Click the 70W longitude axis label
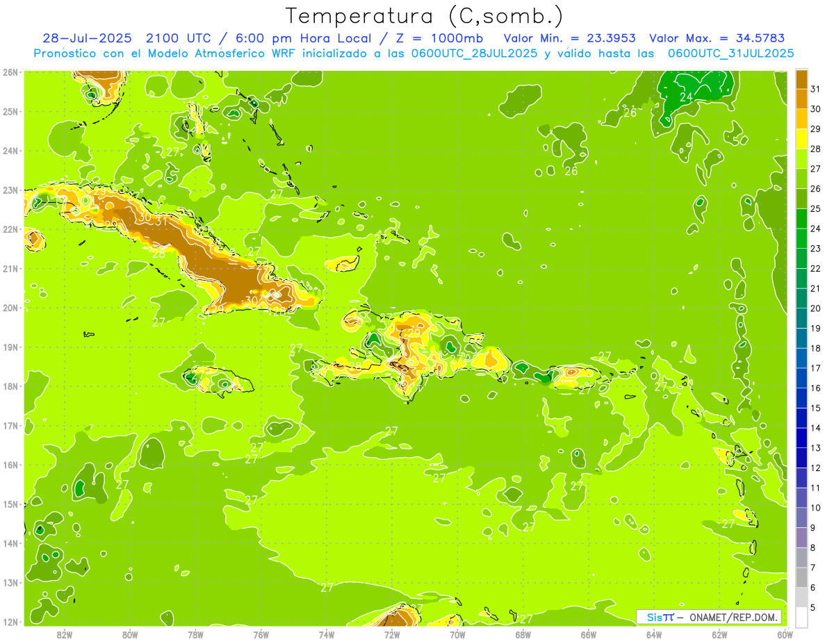Screen dimensions: 834x644 [x=457, y=634]
